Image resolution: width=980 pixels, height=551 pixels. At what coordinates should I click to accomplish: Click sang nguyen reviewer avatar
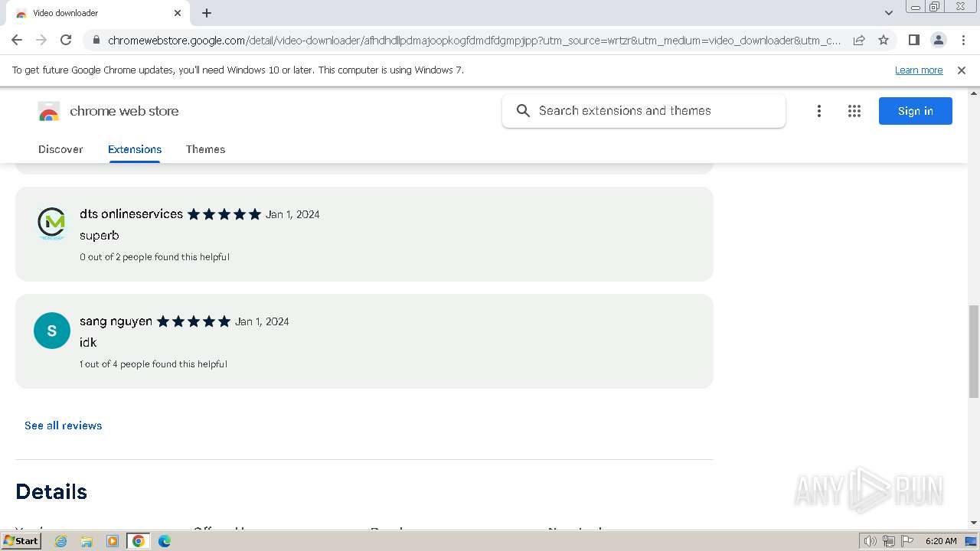[52, 331]
